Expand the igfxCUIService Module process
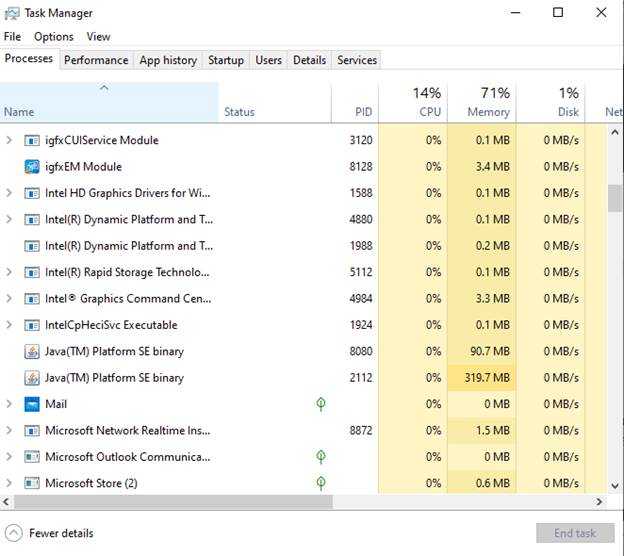The width and height of the screenshot is (624, 556). coord(9,140)
